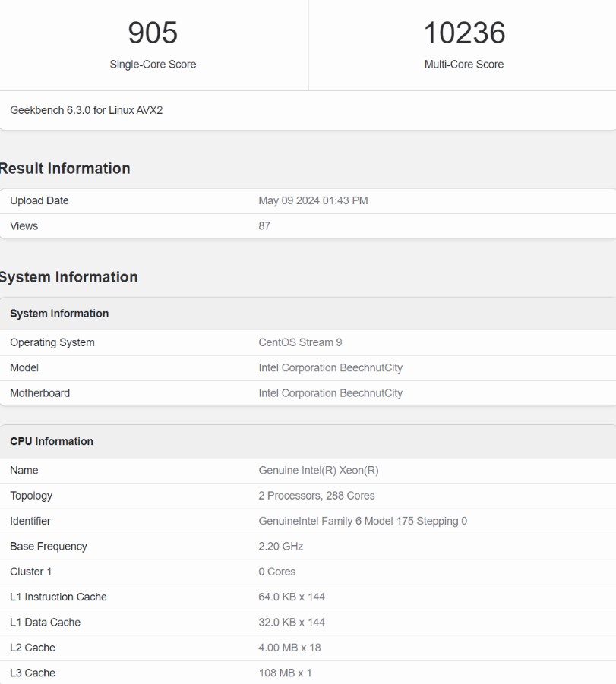Viewport: 616px width, 684px height.
Task: Select the Single-Core Score value 905
Action: click(x=153, y=33)
